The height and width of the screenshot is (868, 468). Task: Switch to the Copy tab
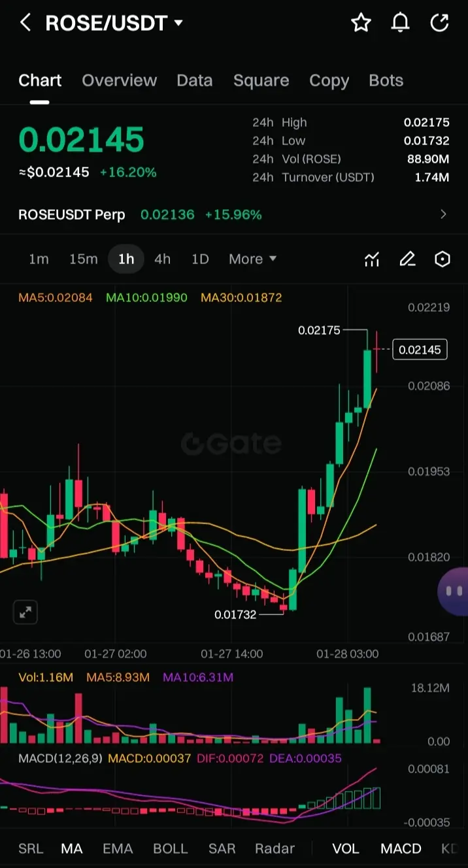329,80
